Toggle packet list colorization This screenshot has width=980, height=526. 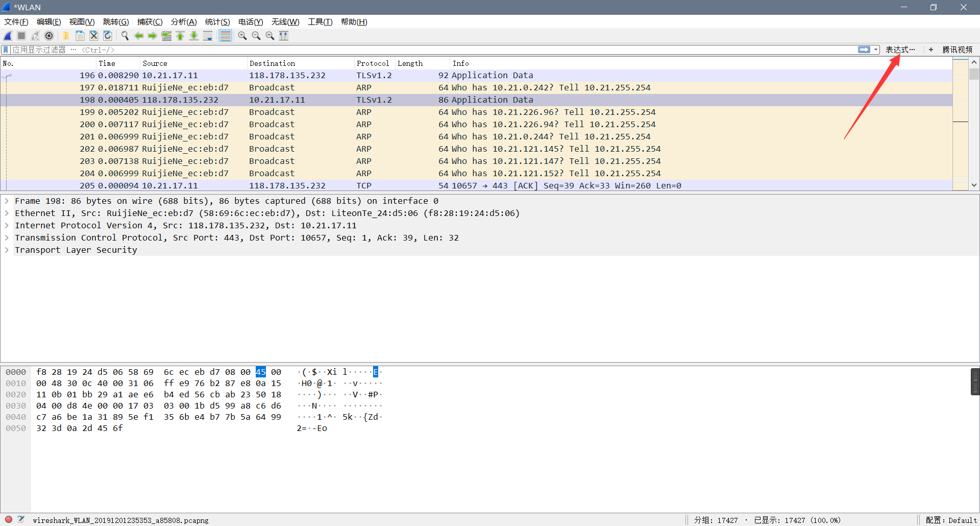point(225,36)
